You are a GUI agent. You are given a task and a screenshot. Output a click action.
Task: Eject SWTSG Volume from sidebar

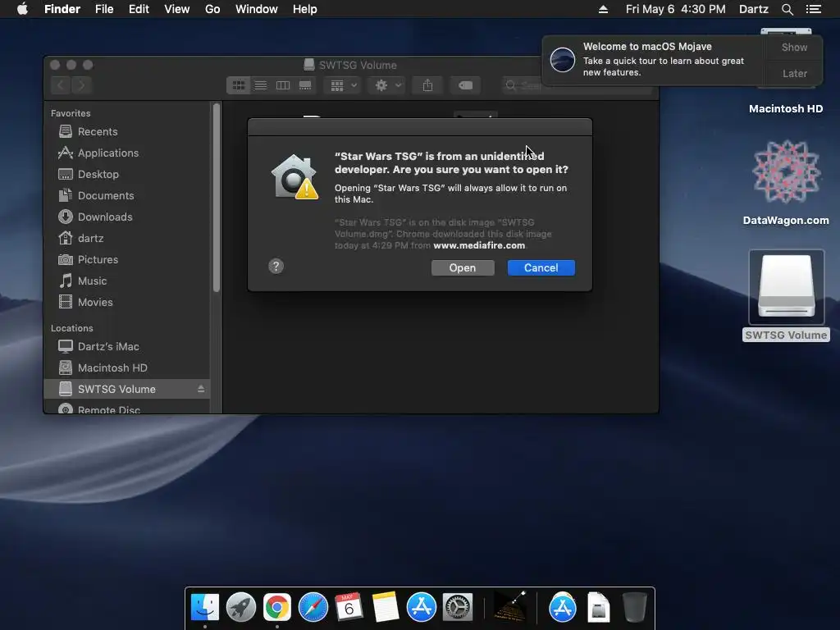click(201, 389)
